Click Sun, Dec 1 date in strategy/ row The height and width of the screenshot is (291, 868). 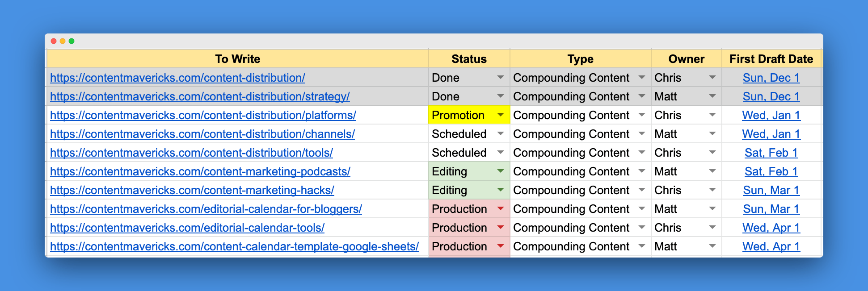coord(771,96)
